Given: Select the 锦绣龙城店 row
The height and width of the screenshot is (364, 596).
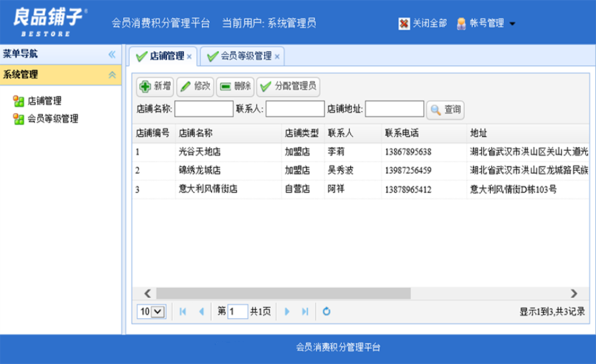Looking at the screenshot, I should click(x=361, y=170).
